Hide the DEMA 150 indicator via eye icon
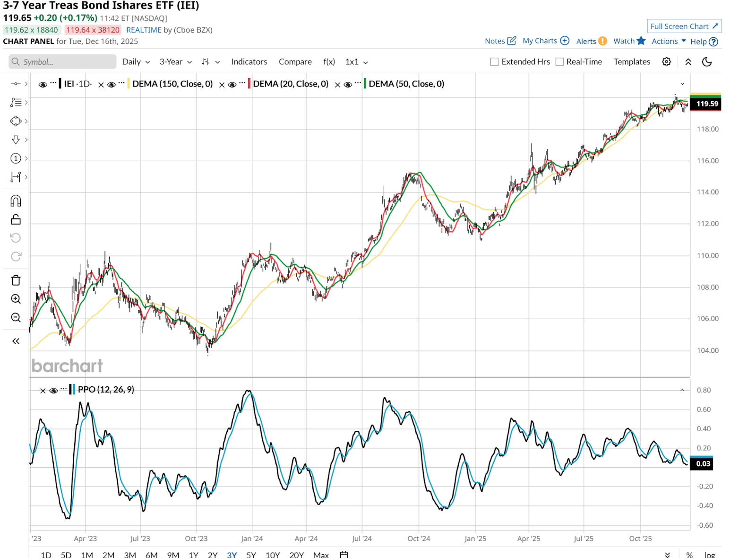 point(112,85)
